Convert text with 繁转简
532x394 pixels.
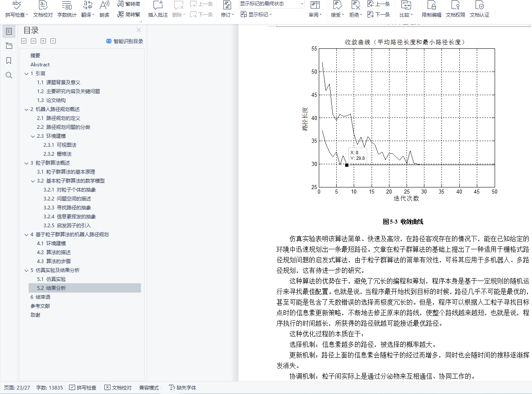click(x=129, y=4)
